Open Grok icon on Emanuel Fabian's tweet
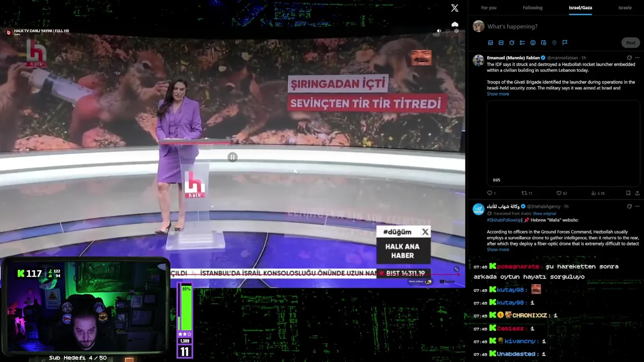The height and width of the screenshot is (362, 644). (x=629, y=58)
